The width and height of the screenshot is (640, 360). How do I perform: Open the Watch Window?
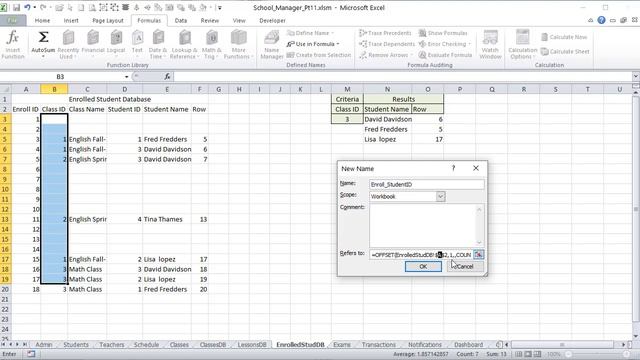point(490,45)
